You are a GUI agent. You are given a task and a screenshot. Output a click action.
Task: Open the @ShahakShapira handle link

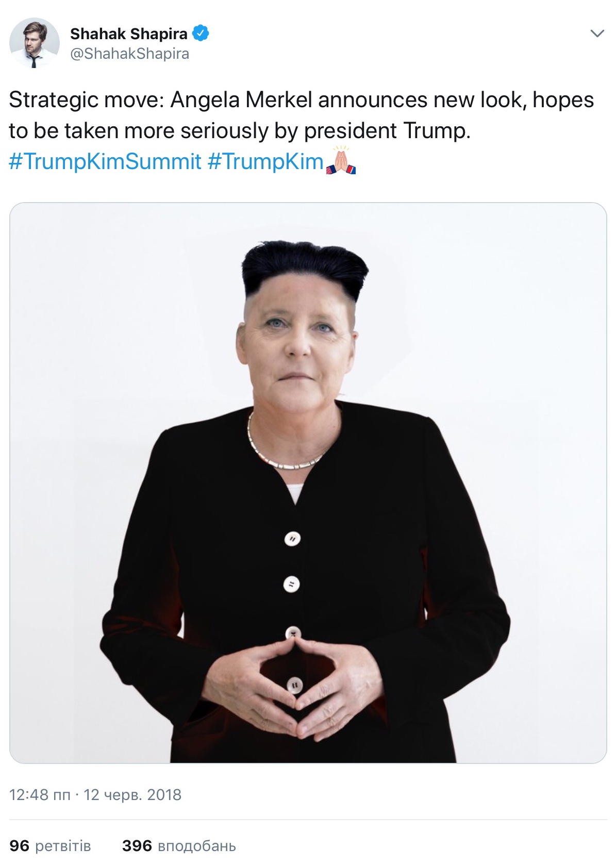(130, 54)
